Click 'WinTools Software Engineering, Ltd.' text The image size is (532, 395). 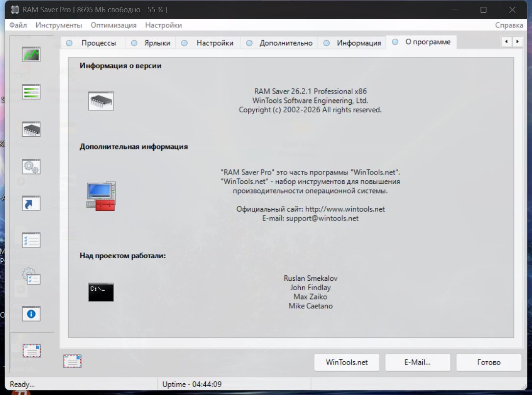pyautogui.click(x=310, y=100)
